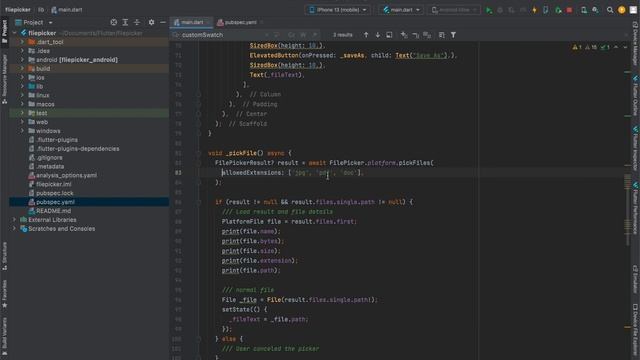Go to previous search occurrence arrow
640x360 pixels.
(366, 35)
